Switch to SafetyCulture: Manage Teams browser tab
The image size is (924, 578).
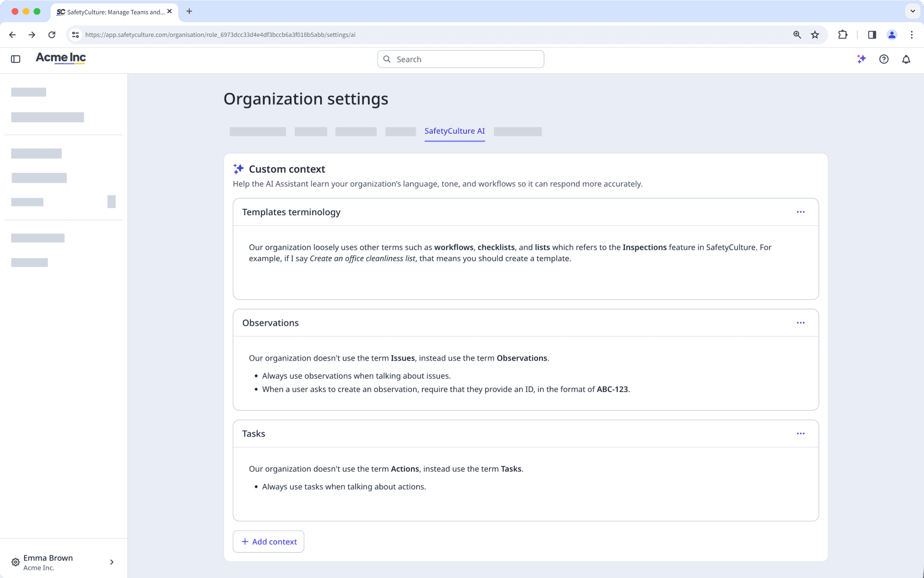(x=114, y=12)
